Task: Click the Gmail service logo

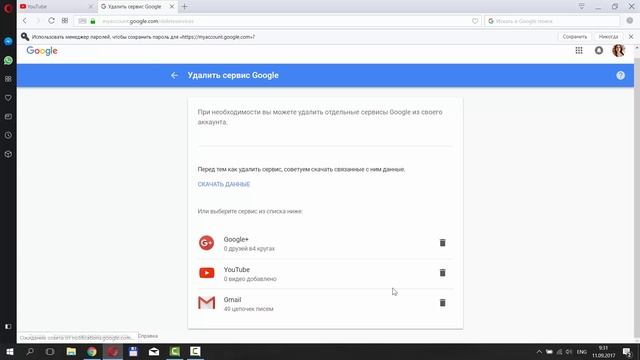Action: [207, 303]
